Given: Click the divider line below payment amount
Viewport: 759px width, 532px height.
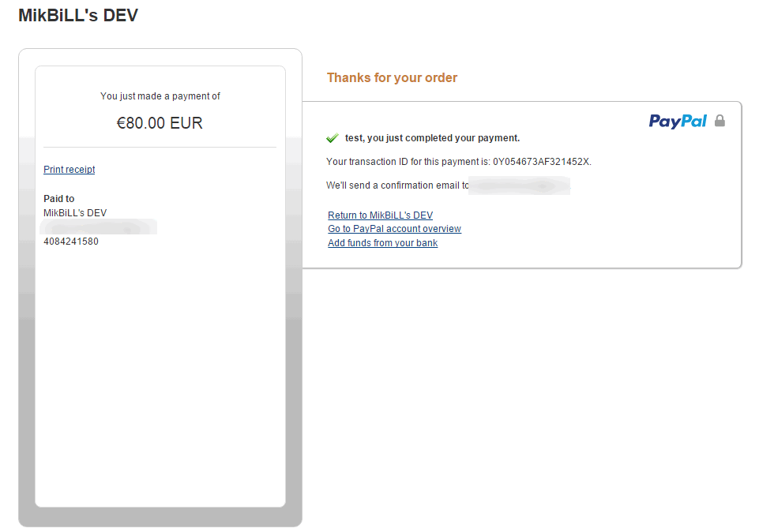Looking at the screenshot, I should 160,147.
